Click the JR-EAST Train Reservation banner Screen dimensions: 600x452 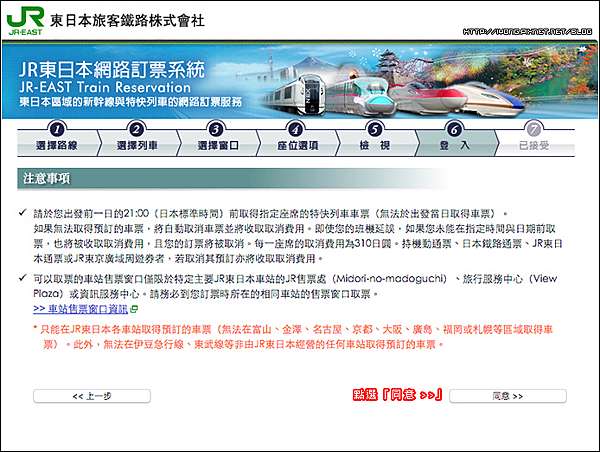(300, 80)
